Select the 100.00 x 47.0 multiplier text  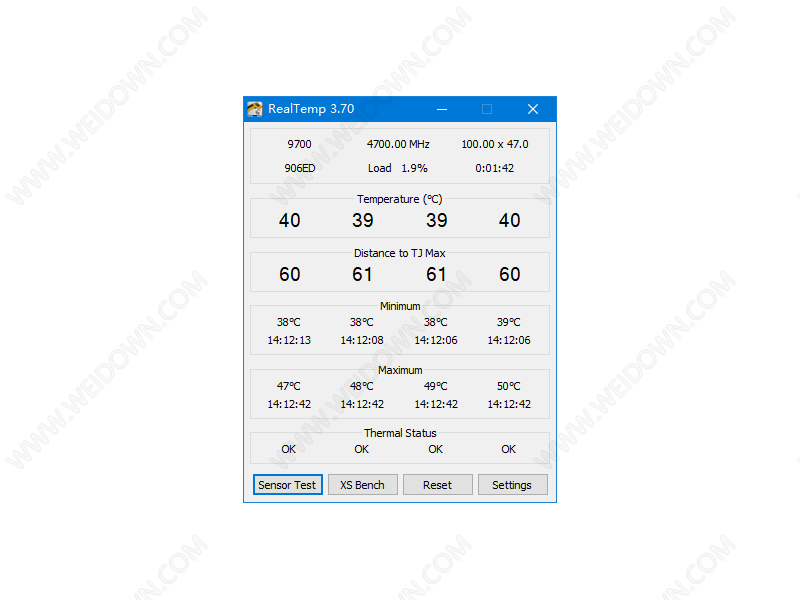(x=495, y=144)
